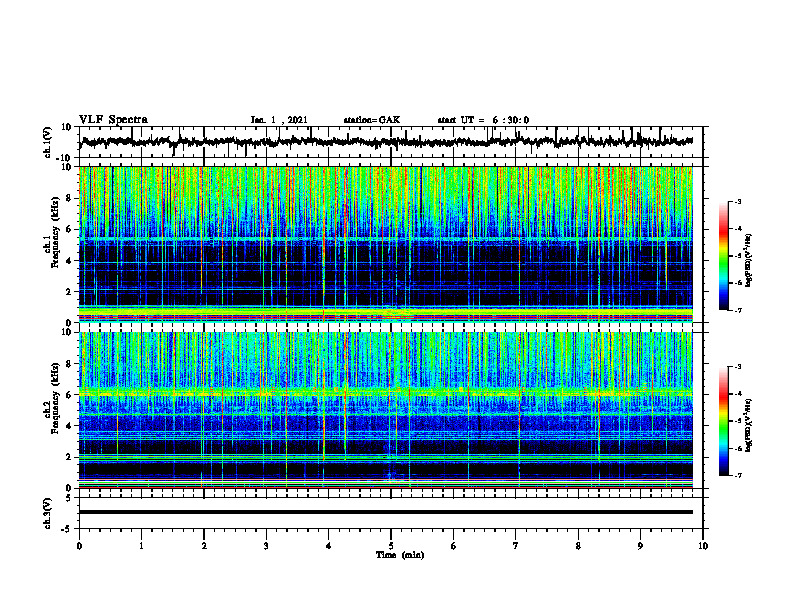Click the ch.1 color bar log(PSD) unit label
Image resolution: width=792 pixels, height=612 pixels.
coord(748,261)
